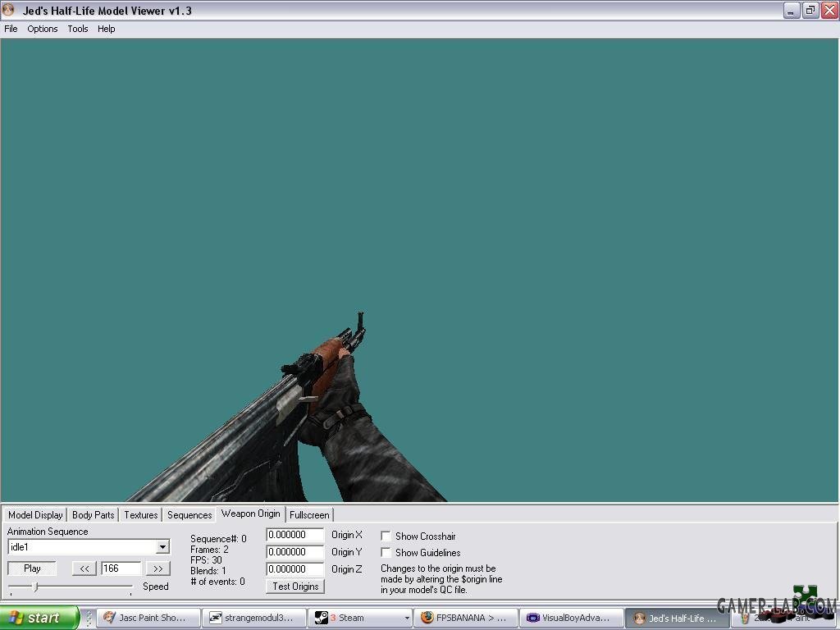
Task: Open the Help menu
Action: (106, 29)
